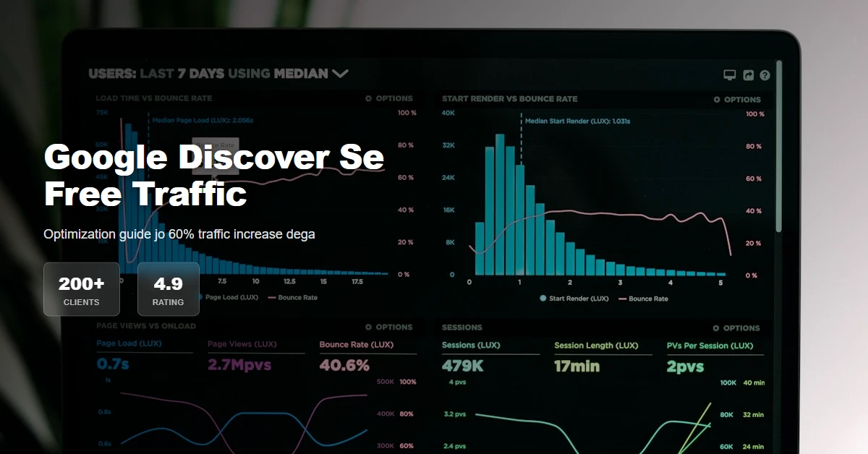Image resolution: width=868 pixels, height=454 pixels.
Task: Open OPTIONS for the Sessions panel
Action: click(736, 328)
